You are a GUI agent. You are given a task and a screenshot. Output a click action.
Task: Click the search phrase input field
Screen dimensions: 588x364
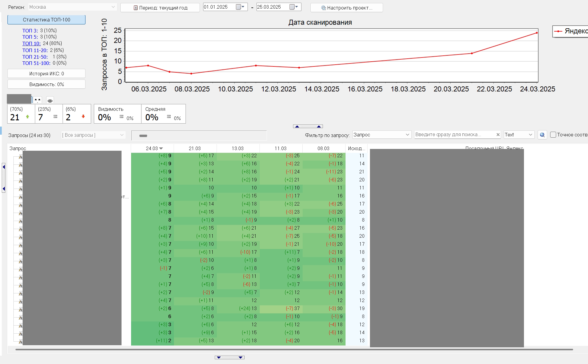[454, 135]
